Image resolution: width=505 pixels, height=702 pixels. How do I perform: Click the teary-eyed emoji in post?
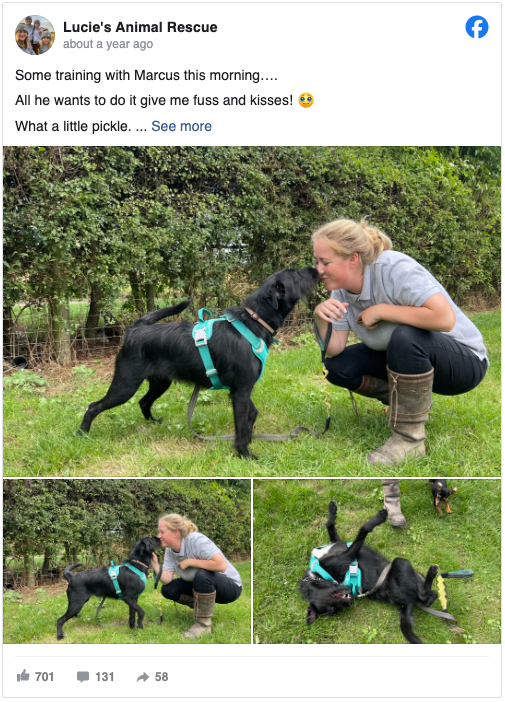306,100
